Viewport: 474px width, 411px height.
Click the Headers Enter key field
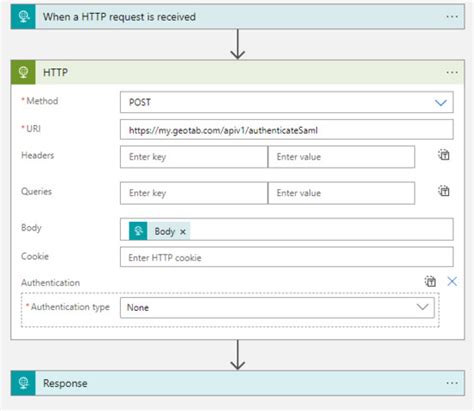(194, 157)
